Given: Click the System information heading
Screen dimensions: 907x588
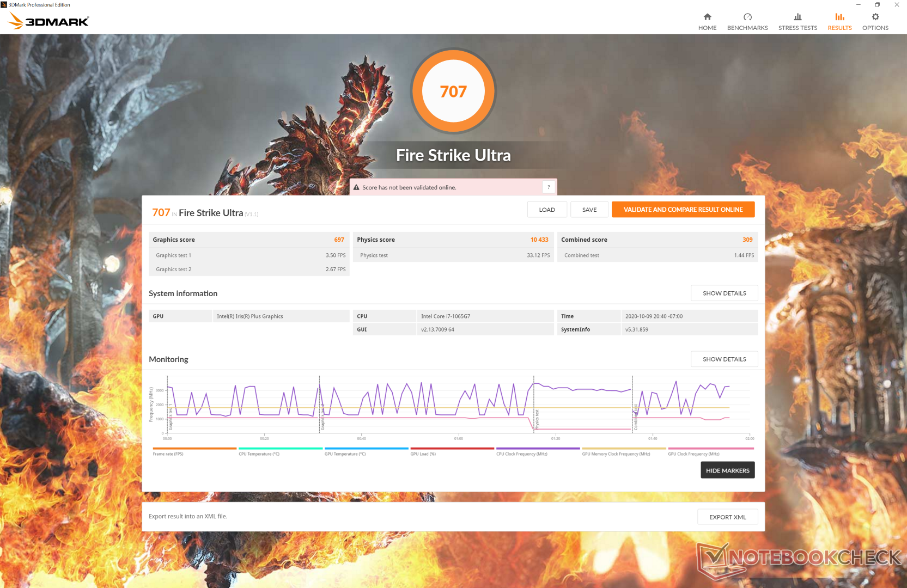Looking at the screenshot, I should [183, 293].
